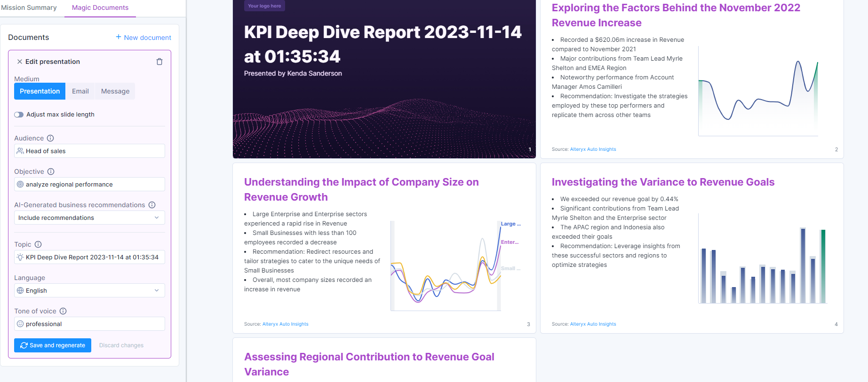Open the Magic Documents tab

(x=100, y=8)
